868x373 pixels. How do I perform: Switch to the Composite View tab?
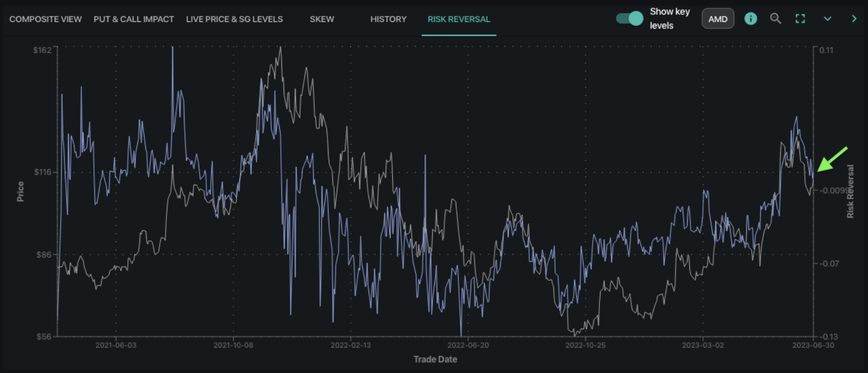click(x=46, y=19)
